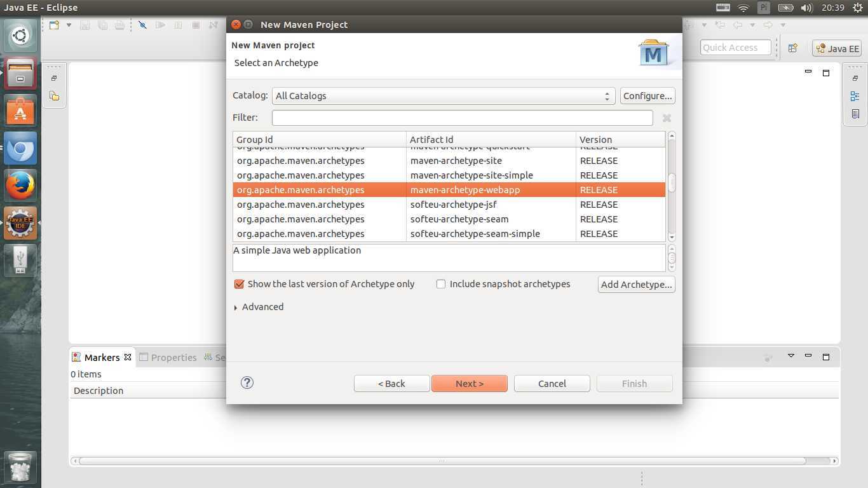The image size is (868, 488).
Task: Open the Outline view icon in right trim
Action: [x=855, y=97]
